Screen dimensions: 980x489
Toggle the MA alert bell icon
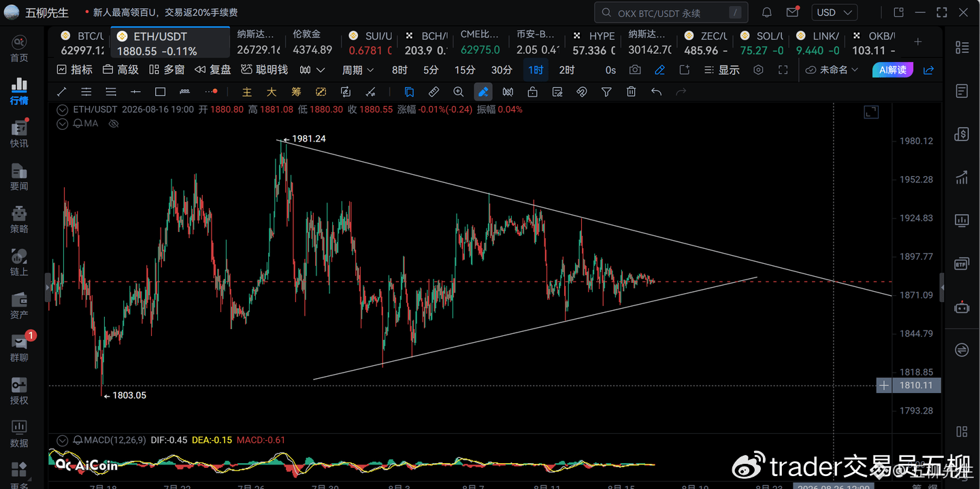coord(78,124)
